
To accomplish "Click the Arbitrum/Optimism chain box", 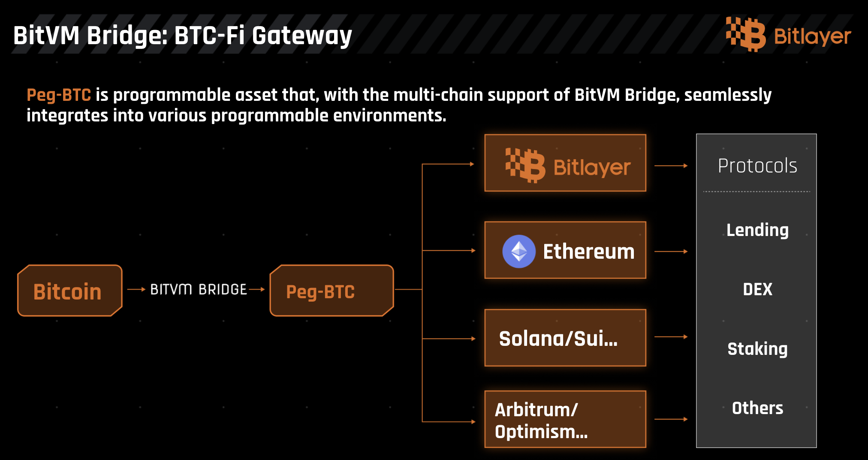I will point(565,420).
